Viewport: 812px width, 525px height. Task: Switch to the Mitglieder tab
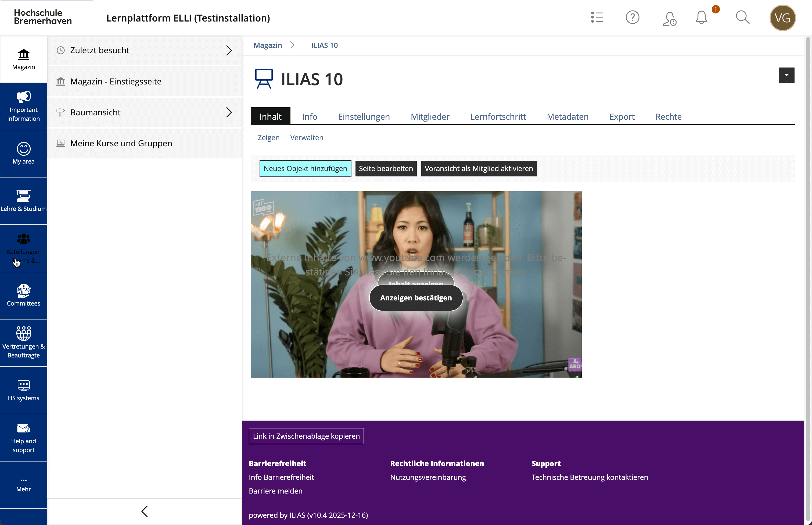(x=430, y=116)
